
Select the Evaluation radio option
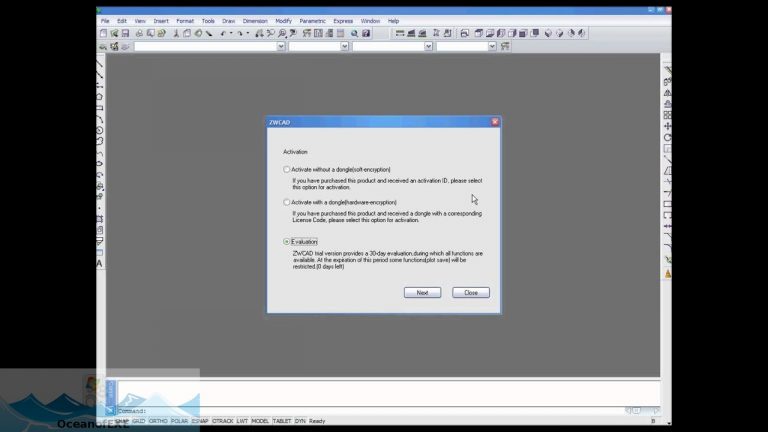[x=287, y=241]
